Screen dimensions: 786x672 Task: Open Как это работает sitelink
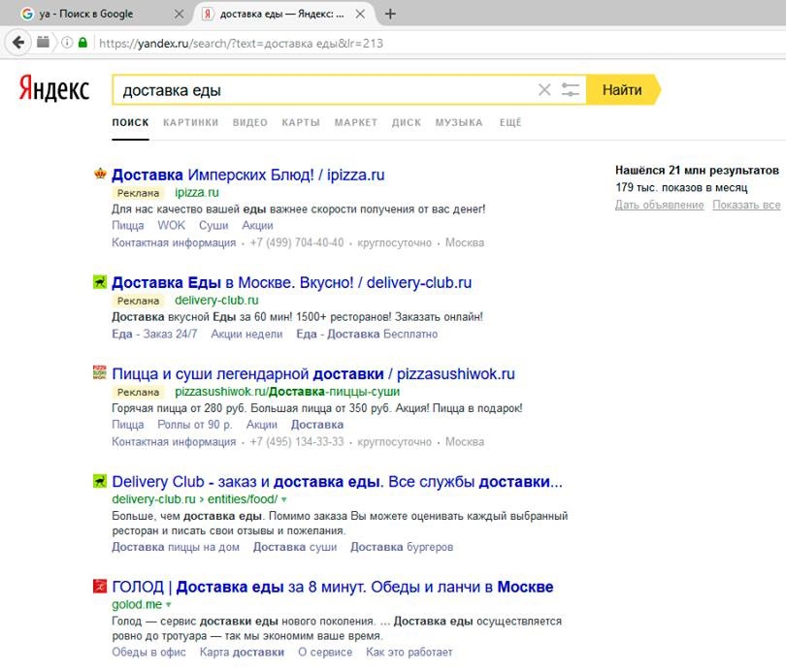(x=409, y=653)
